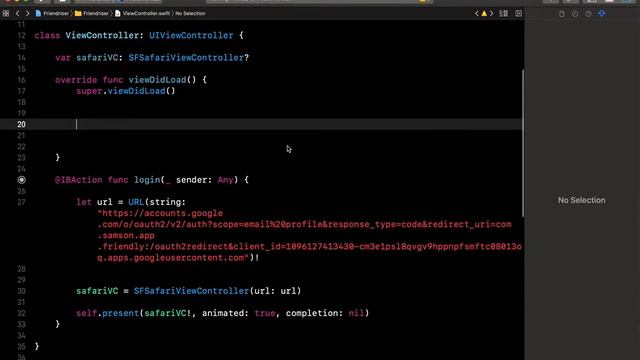Click SFSafariViewController(url: url) on line 30
The width and height of the screenshot is (640, 360).
coord(217,291)
